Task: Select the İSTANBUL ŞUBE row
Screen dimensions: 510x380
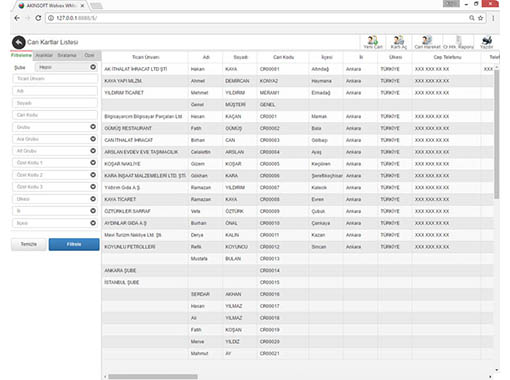Action: [x=298, y=282]
